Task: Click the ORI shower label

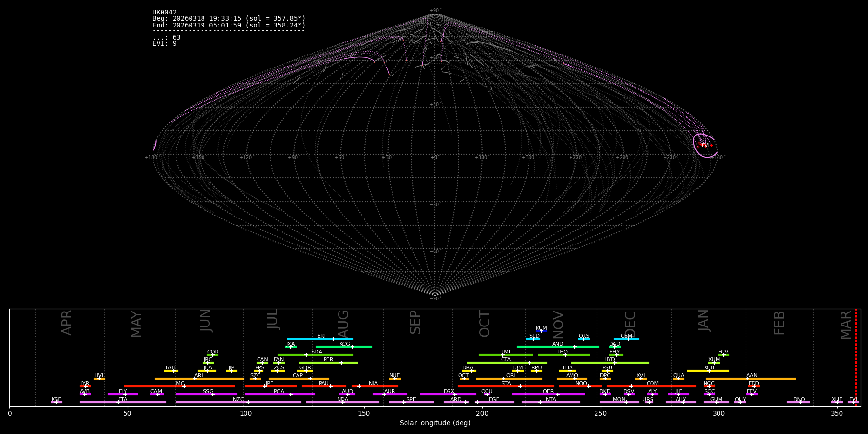Action: pyautogui.click(x=511, y=376)
